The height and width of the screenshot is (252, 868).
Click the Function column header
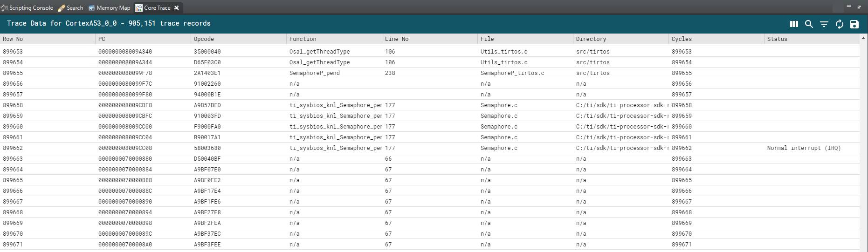(303, 39)
